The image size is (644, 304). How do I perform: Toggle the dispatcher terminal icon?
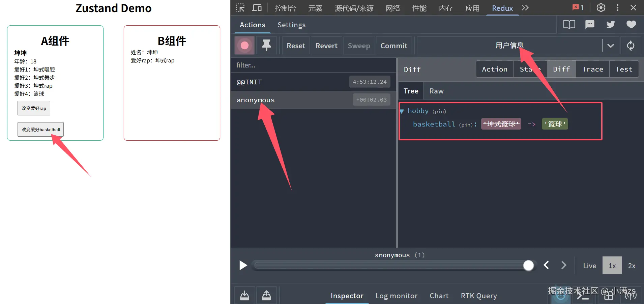pos(582,296)
